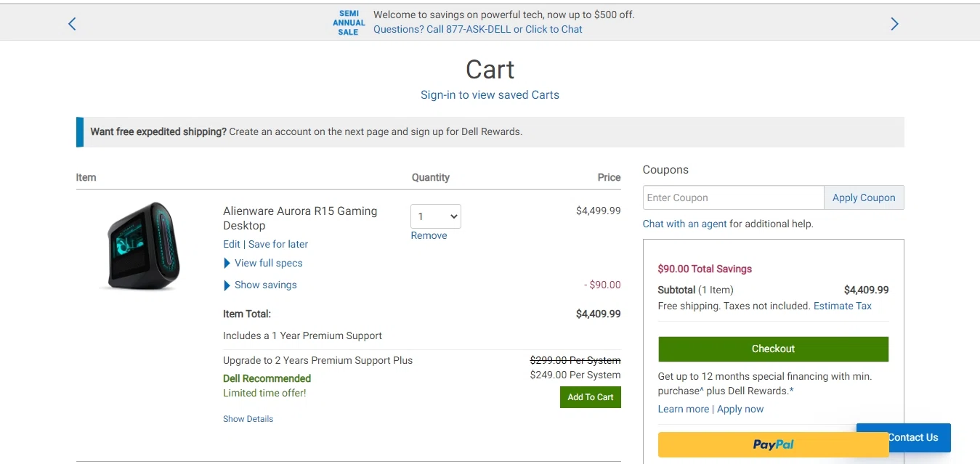The height and width of the screenshot is (464, 980).
Task: Focus the Enter Coupon input field
Action: pyautogui.click(x=733, y=198)
